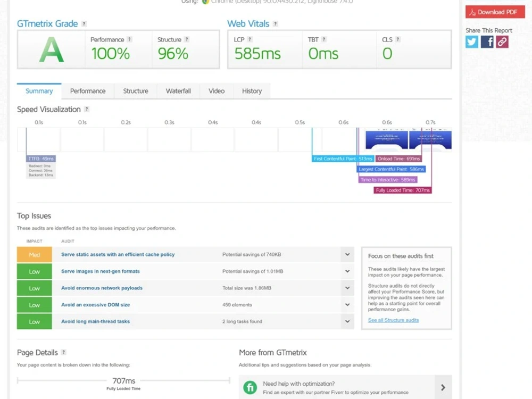532x399 pixels.
Task: Expand the efficient cache policy audit
Action: [x=347, y=254]
